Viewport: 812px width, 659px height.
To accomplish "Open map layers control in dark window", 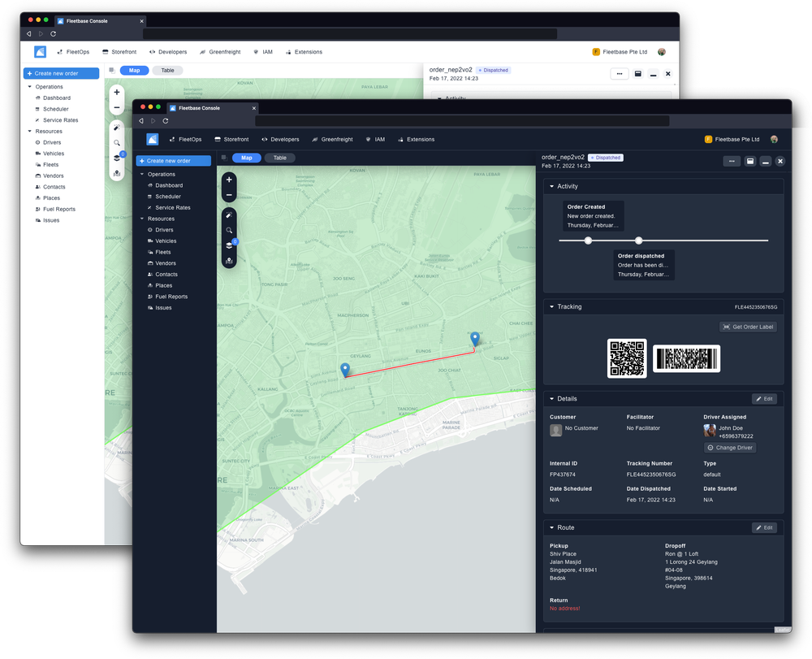I will (x=229, y=245).
